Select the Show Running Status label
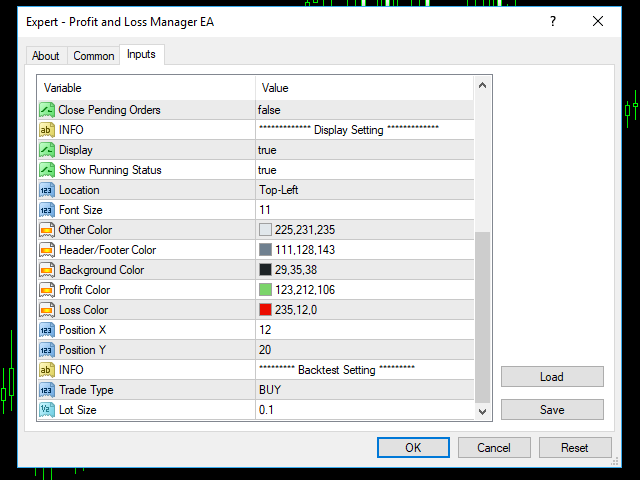 point(110,170)
